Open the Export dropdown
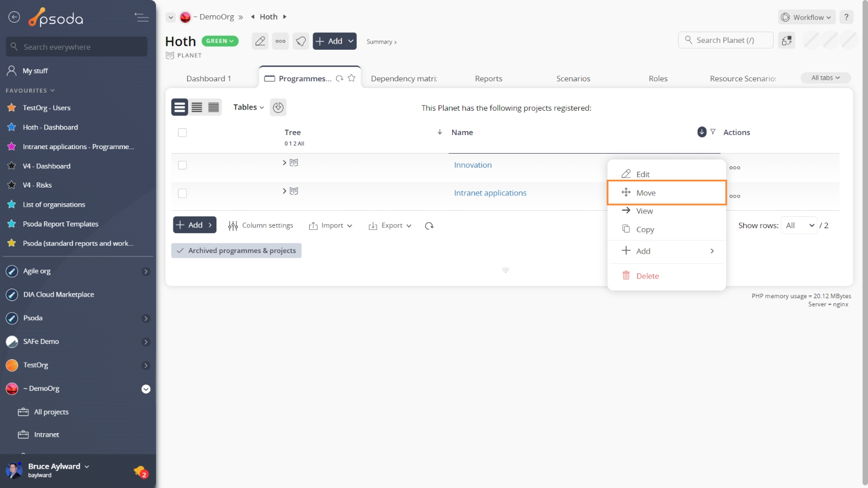This screenshot has height=488, width=868. tap(390, 225)
